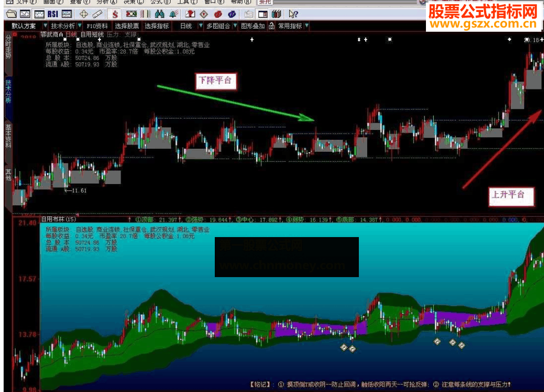Image resolution: width=544 pixels, height=392 pixels.
Task: Click the 自用短线 indicator label
Action: pyautogui.click(x=92, y=34)
